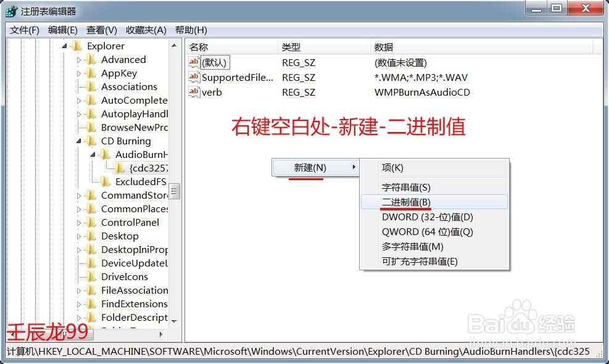Expand the FileAssociation tree node
Image resolution: width=609 pixels, height=364 pixels.
tap(79, 291)
